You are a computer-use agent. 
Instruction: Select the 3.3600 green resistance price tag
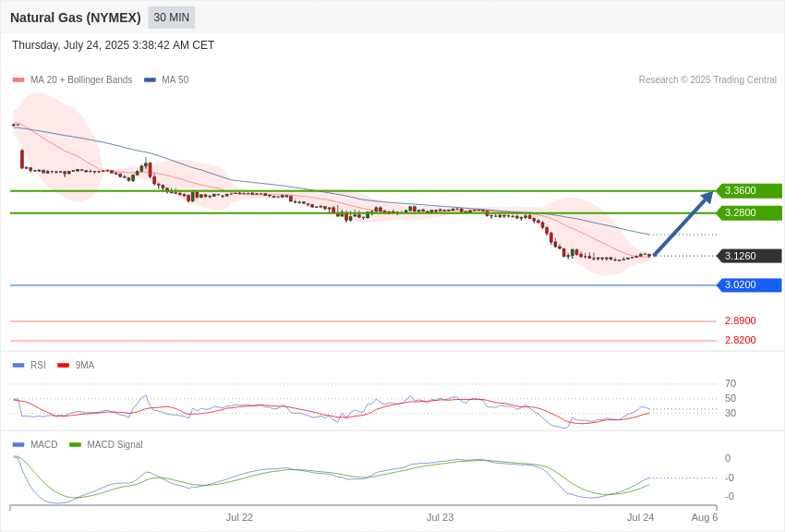(x=749, y=190)
